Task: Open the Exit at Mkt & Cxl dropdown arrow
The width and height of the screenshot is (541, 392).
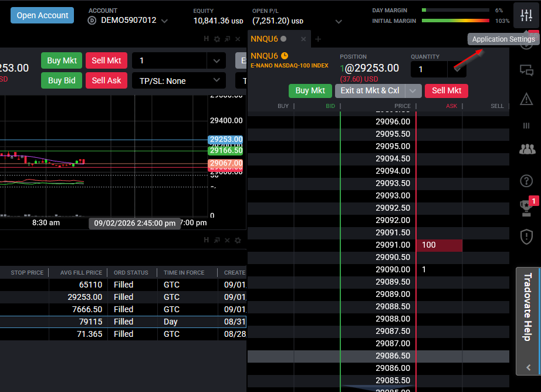Action: [x=412, y=91]
